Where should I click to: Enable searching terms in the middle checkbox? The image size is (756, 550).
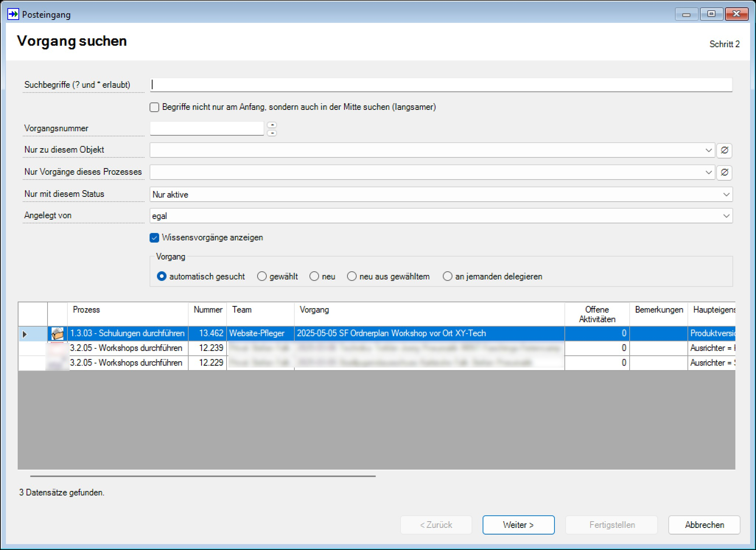[154, 107]
